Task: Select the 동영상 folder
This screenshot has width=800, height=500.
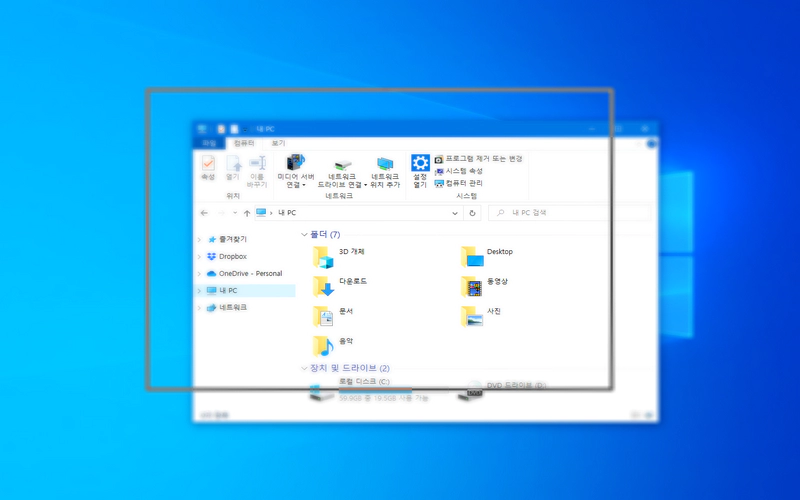Action: click(484, 286)
